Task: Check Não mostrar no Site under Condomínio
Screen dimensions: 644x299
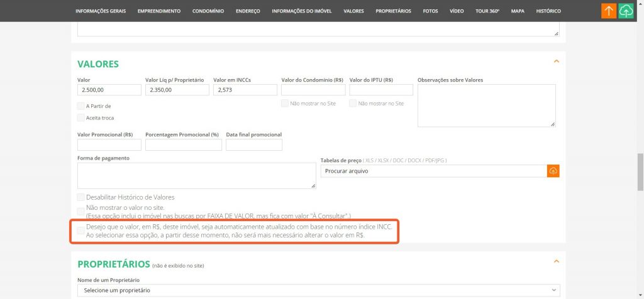Action: [285, 103]
